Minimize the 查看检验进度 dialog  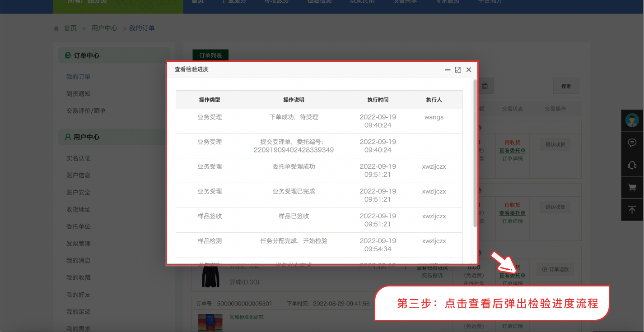tap(448, 70)
